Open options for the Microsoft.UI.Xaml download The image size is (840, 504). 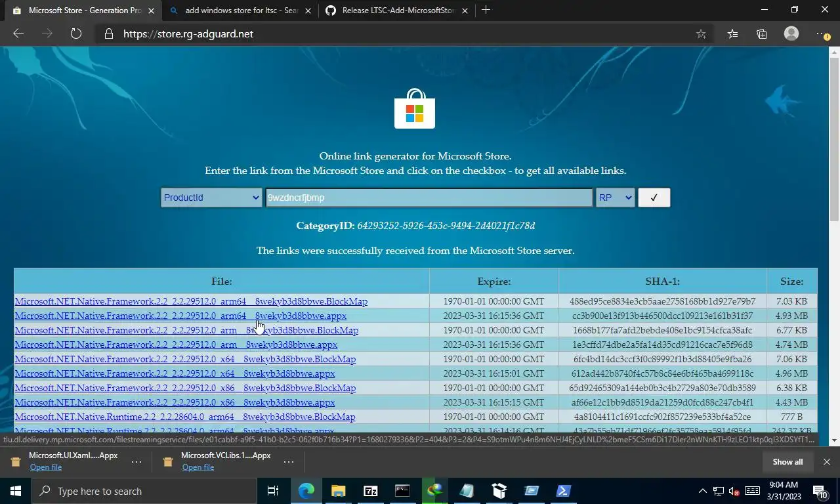coord(136,462)
